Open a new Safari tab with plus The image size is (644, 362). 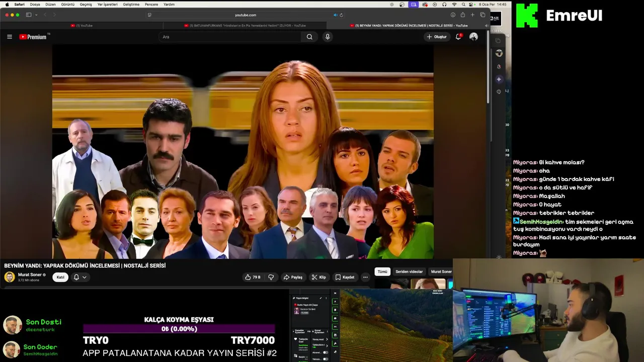pyautogui.click(x=472, y=15)
